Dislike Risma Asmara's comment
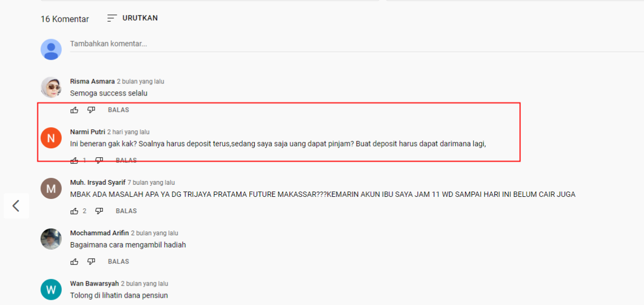The height and width of the screenshot is (305, 644). coord(91,110)
